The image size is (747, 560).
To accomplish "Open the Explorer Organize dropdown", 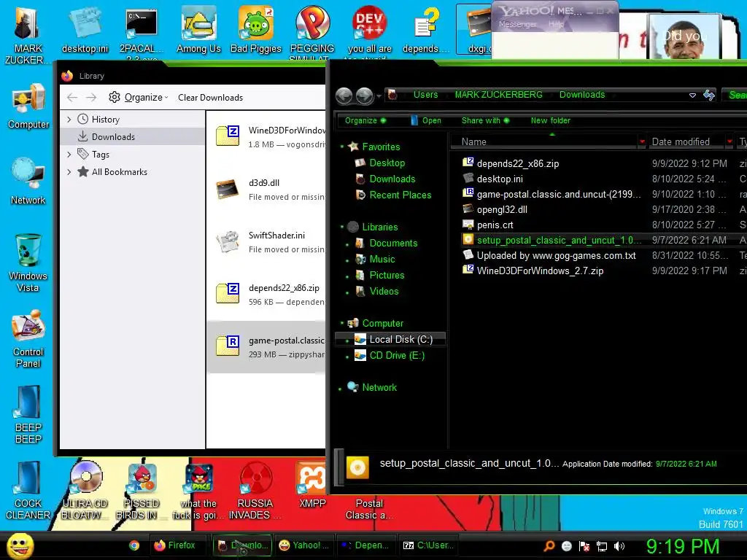I will [365, 120].
